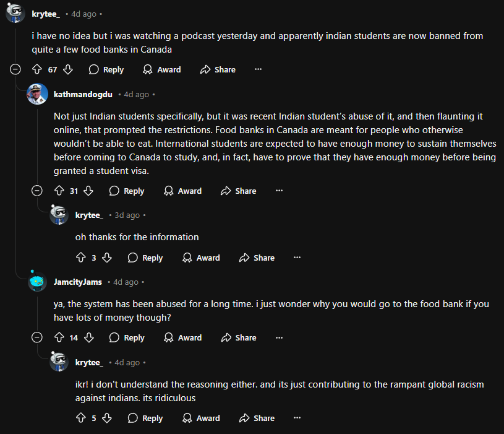Open kathmandogdu's user profile link
Viewport: 504px width, 434px height.
pyautogui.click(x=83, y=94)
